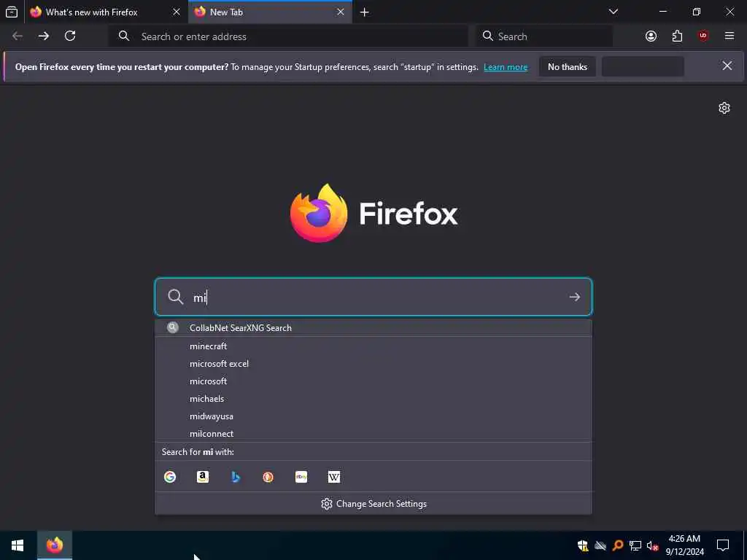Expand the list all tabs chevron
747x560 pixels.
point(613,12)
